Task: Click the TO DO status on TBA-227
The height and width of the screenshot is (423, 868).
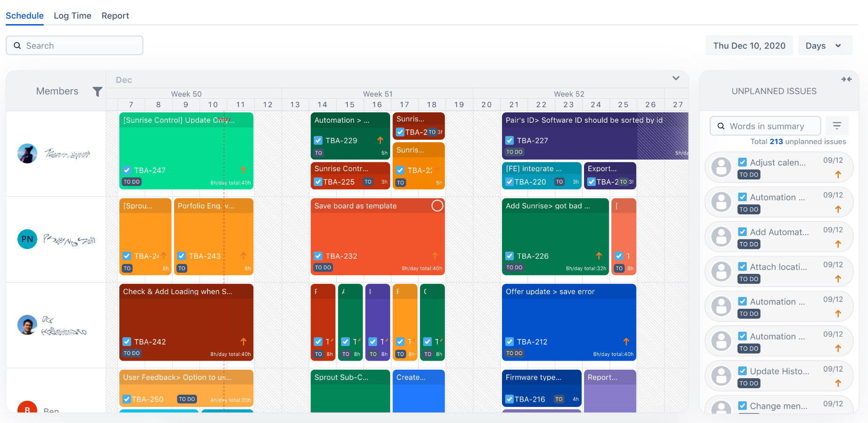Action: [x=514, y=152]
